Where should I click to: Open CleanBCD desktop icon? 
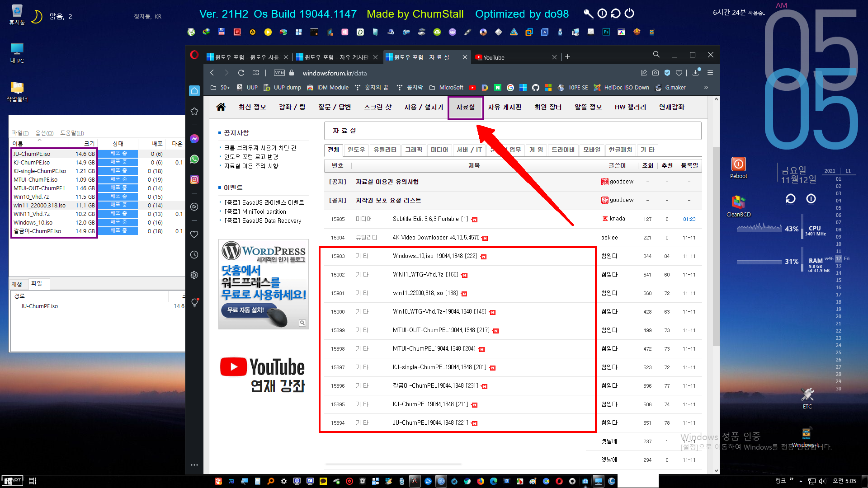coord(738,206)
